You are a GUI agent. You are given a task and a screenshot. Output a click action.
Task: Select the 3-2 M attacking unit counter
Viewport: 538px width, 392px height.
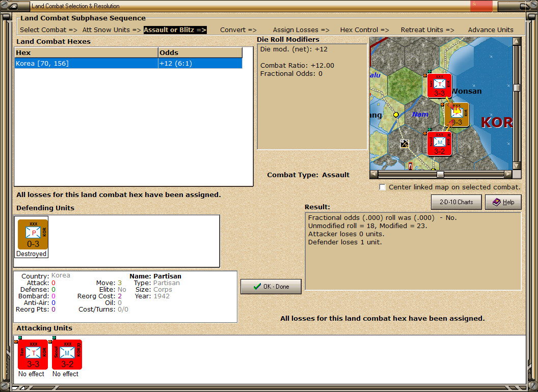pyautogui.click(x=67, y=354)
